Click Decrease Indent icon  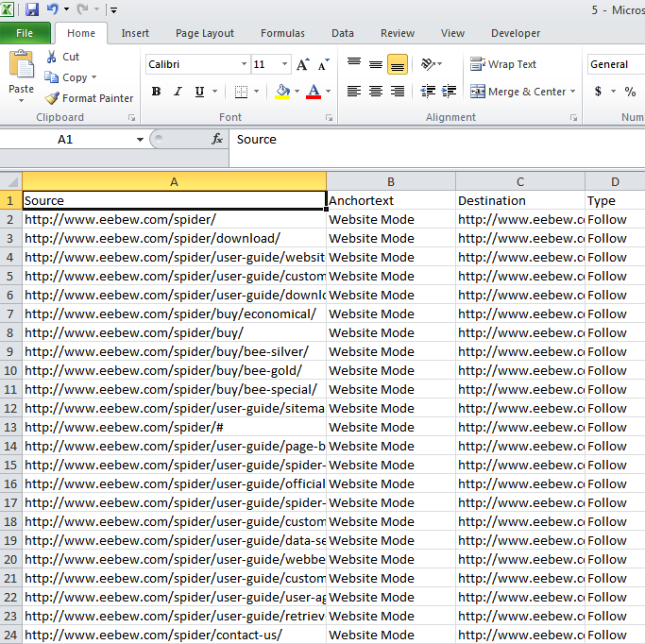point(428,91)
